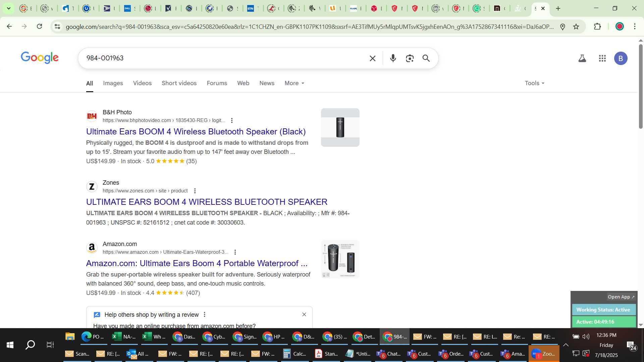Go to Google homepage via logo
Image resolution: width=644 pixels, height=362 pixels.
click(40, 58)
